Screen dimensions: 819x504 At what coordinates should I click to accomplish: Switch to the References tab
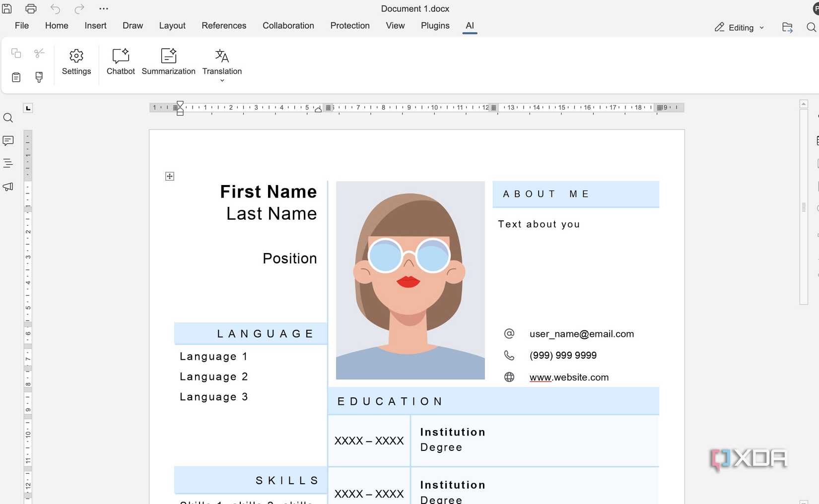click(x=223, y=26)
